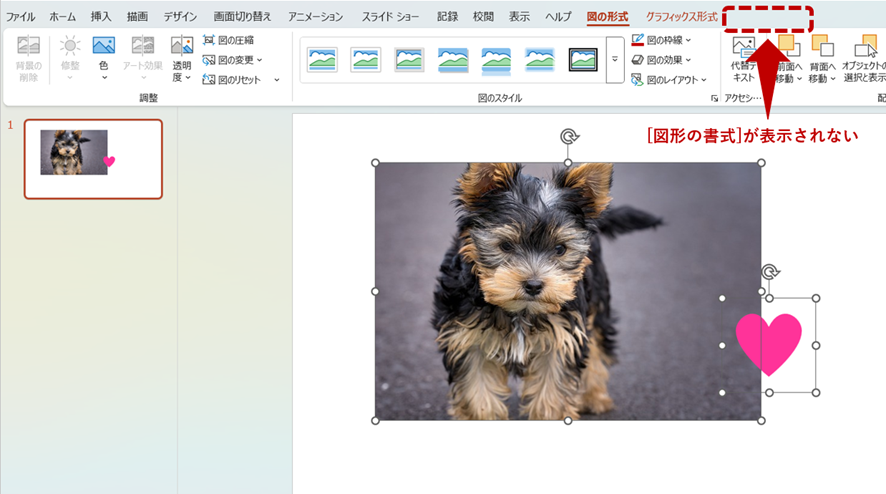Open the グラフィックス形式 tab
The height and width of the screenshot is (494, 886).
681,17
